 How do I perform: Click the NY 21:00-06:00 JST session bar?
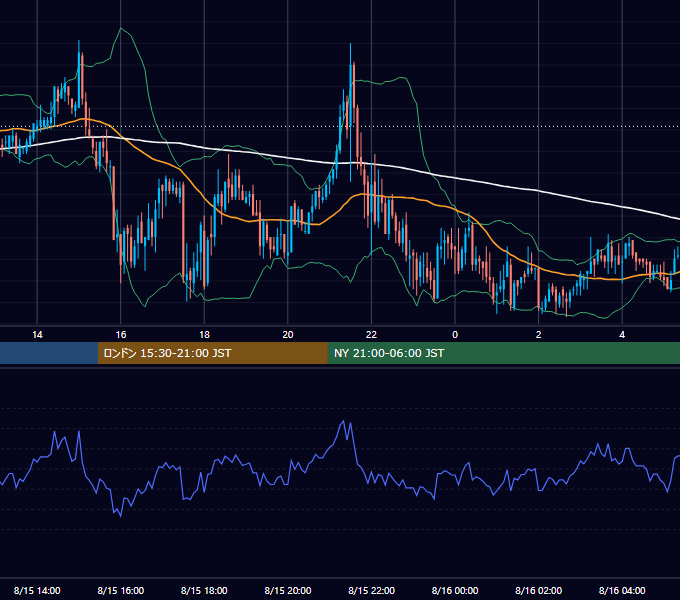[x=503, y=353]
